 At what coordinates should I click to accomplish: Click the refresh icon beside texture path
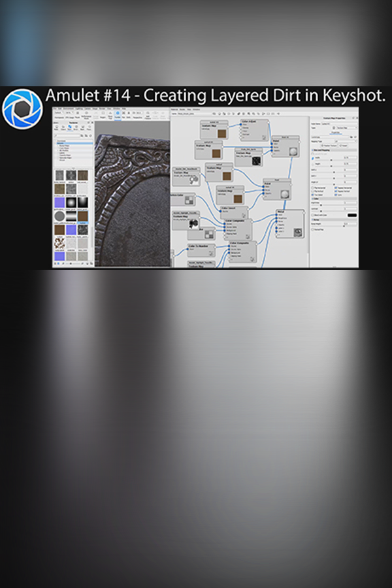pyautogui.click(x=355, y=137)
